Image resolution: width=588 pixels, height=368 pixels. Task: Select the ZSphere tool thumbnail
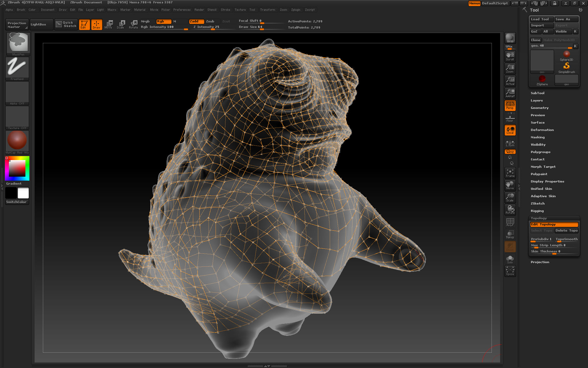542,80
